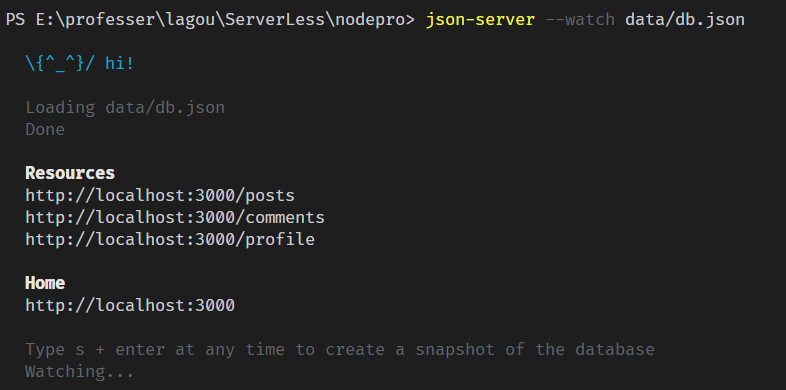Click the hi! greeting emoticon line
The image size is (786, 390).
(x=80, y=64)
